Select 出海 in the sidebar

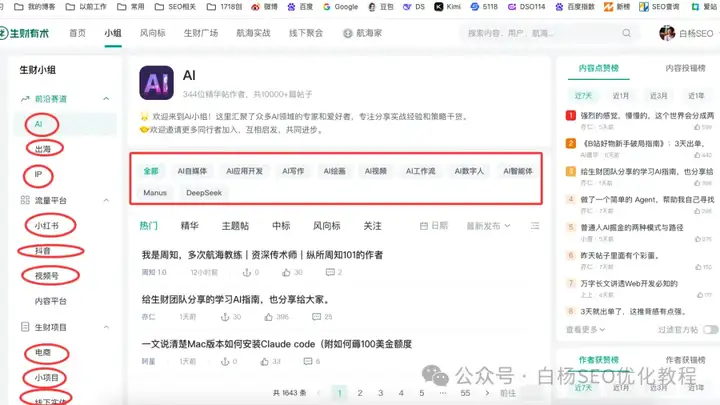43,149
